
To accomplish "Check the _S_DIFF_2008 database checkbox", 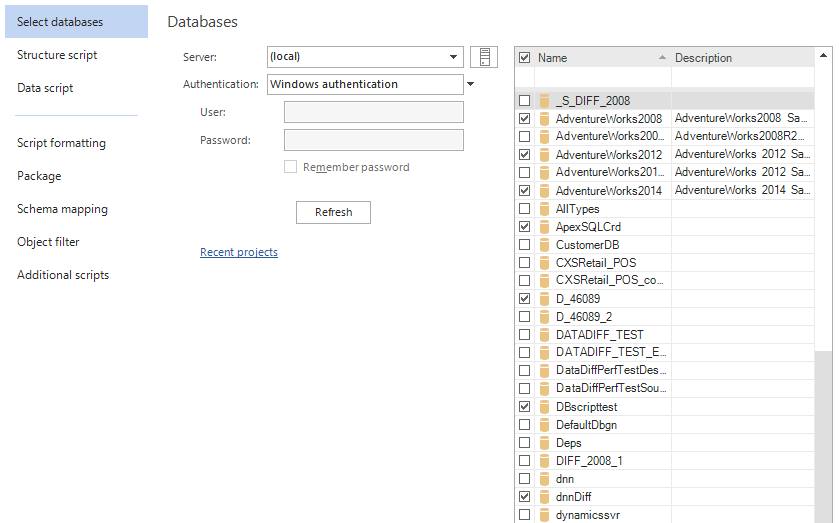I will 524,101.
